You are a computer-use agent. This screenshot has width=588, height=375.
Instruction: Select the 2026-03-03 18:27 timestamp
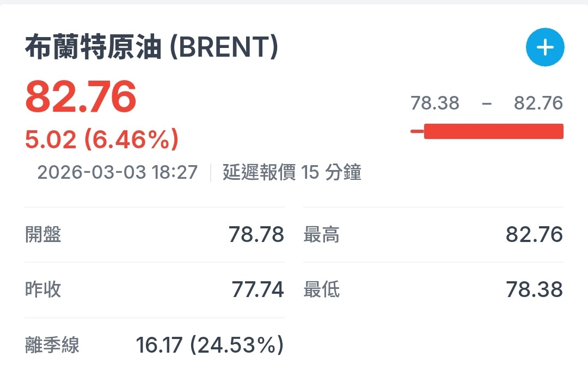(117, 173)
